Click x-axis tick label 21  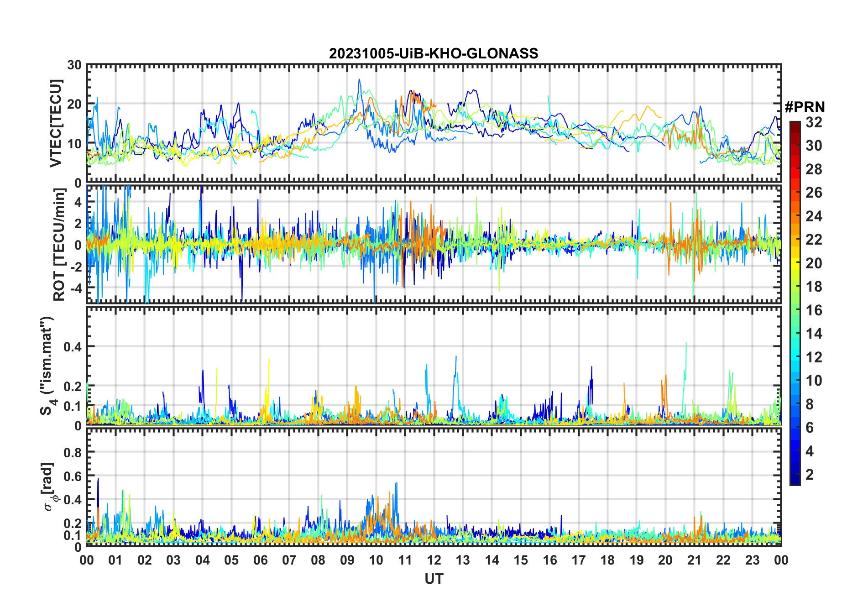694,560
